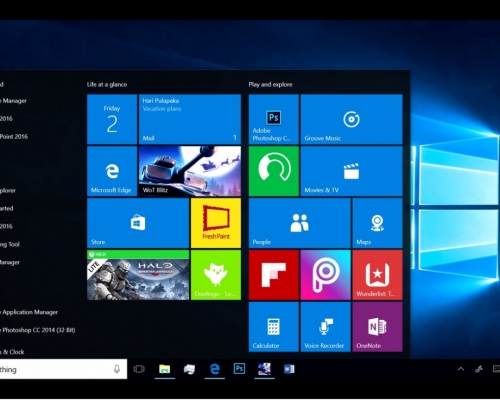The height and width of the screenshot is (400, 500).
Task: Open the 'ng Tool' app list entry
Action: pyautogui.click(x=10, y=244)
